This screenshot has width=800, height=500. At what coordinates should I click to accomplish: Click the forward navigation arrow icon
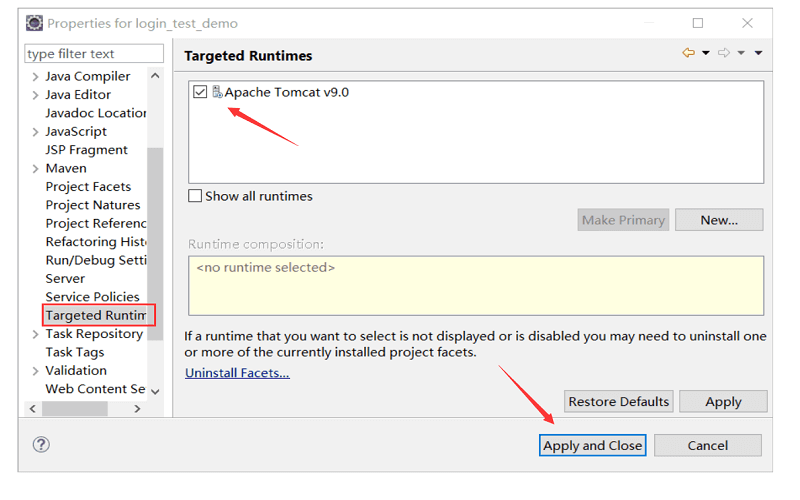coord(724,53)
